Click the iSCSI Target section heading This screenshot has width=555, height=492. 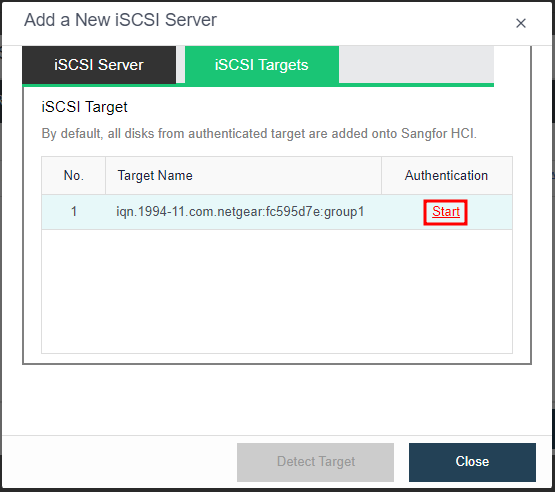84,107
